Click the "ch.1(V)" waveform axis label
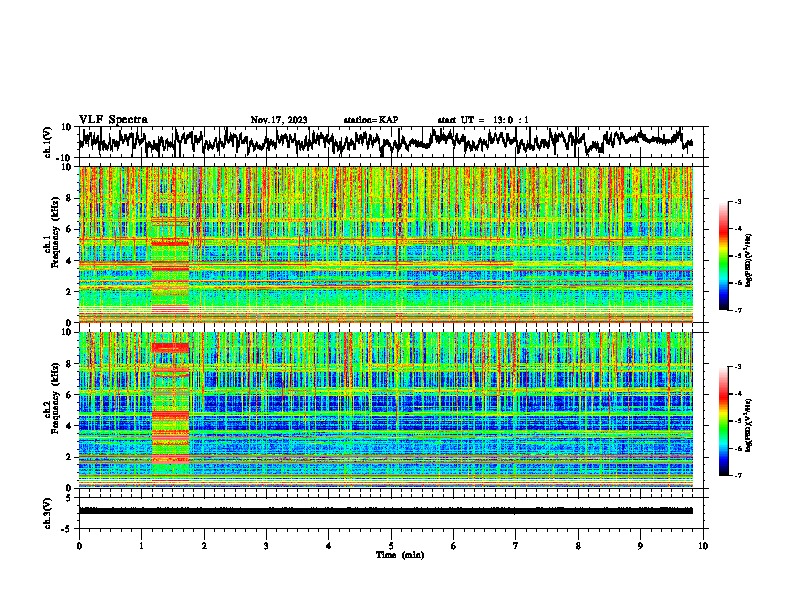This screenshot has width=792, height=612. [x=48, y=142]
